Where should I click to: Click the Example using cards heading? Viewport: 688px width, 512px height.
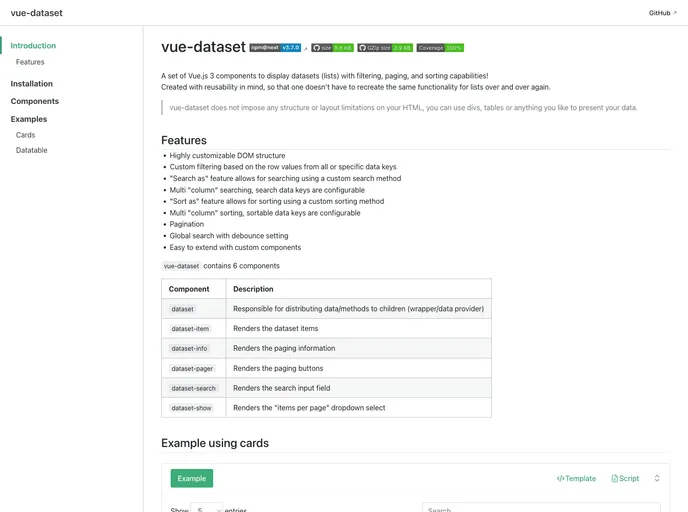pyautogui.click(x=215, y=443)
